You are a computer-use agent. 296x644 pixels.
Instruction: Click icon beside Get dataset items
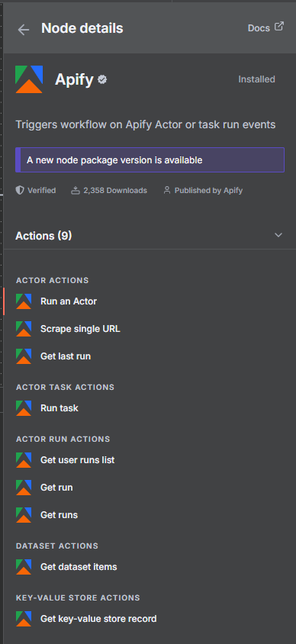[24, 567]
